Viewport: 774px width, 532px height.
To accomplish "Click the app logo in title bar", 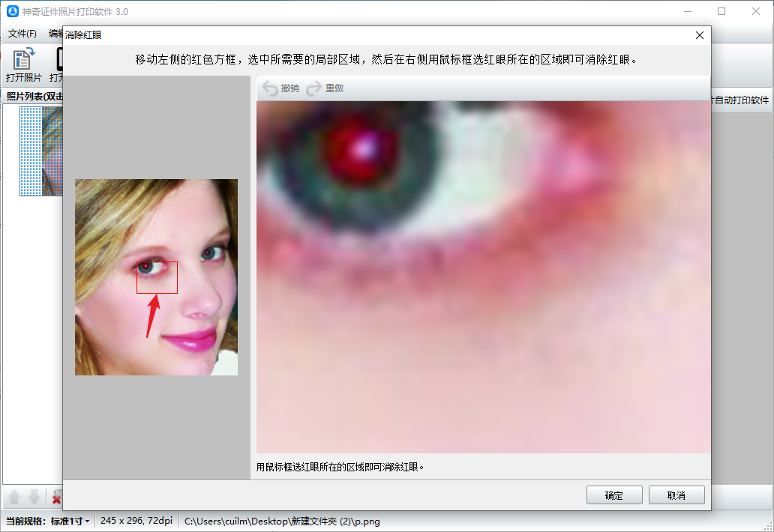I will 12,11.
